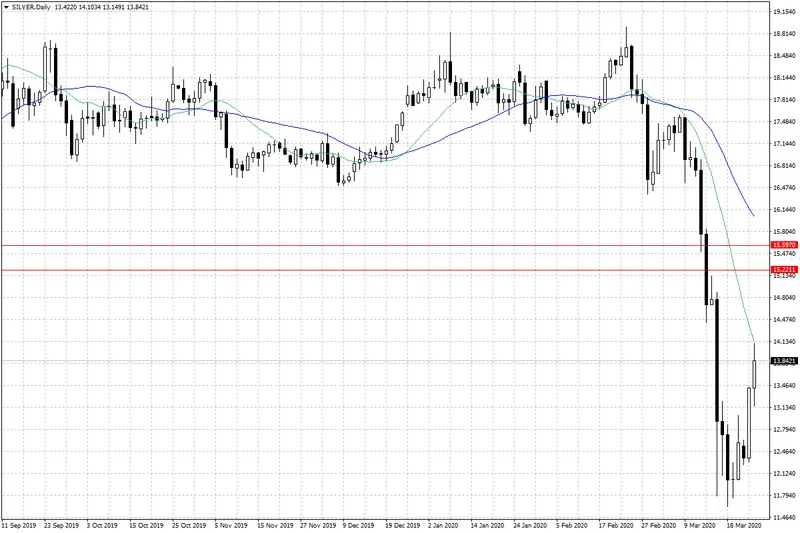Click the 11.7940 price scale label
Viewport: 800px width, 533px height.
point(783,495)
